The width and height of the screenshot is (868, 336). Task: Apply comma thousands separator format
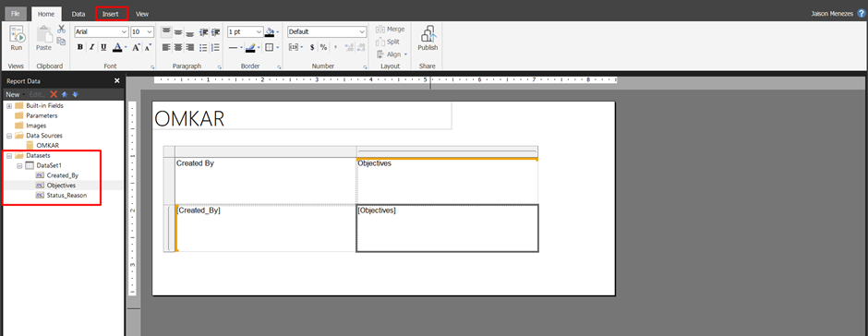pyautogui.click(x=335, y=48)
